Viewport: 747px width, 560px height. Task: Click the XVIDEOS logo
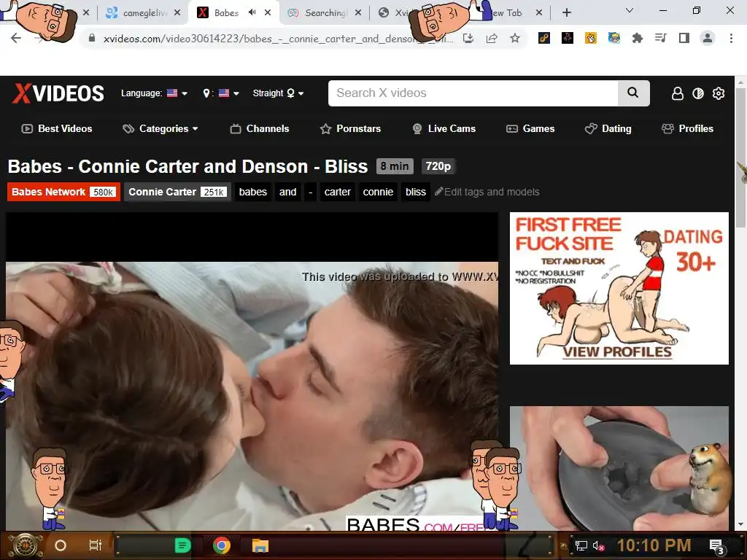(x=58, y=93)
